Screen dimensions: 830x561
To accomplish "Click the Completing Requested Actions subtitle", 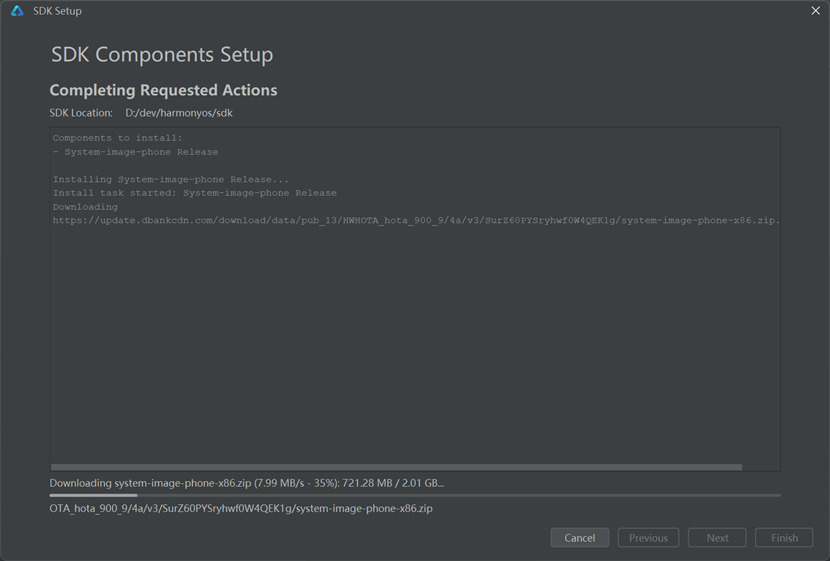I will coord(163,90).
